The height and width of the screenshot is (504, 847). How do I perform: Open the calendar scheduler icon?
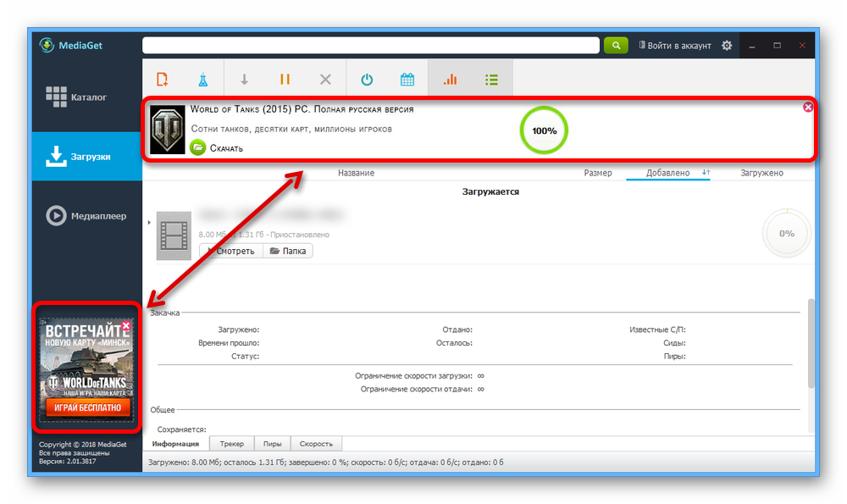[x=407, y=79]
